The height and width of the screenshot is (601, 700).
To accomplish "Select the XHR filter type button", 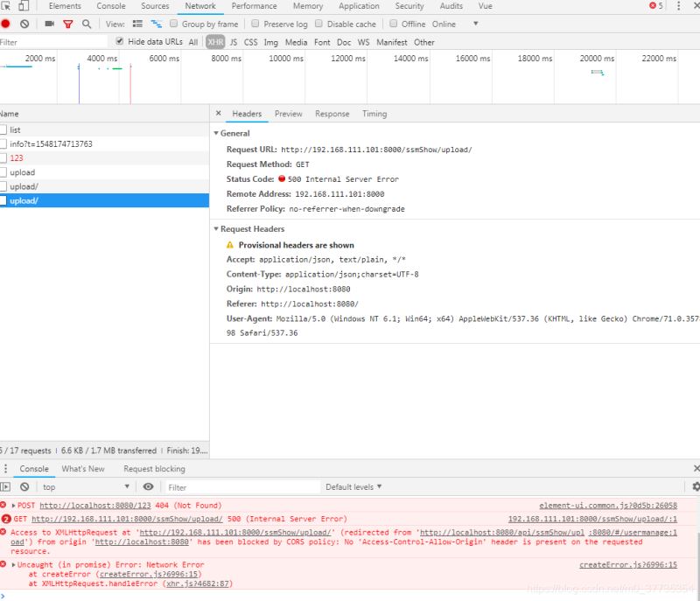I will tap(215, 42).
